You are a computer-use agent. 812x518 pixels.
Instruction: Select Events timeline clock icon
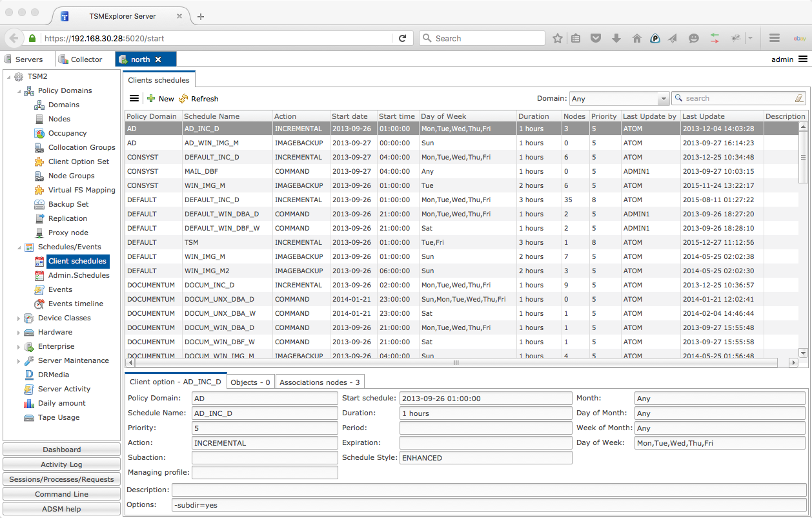point(39,304)
